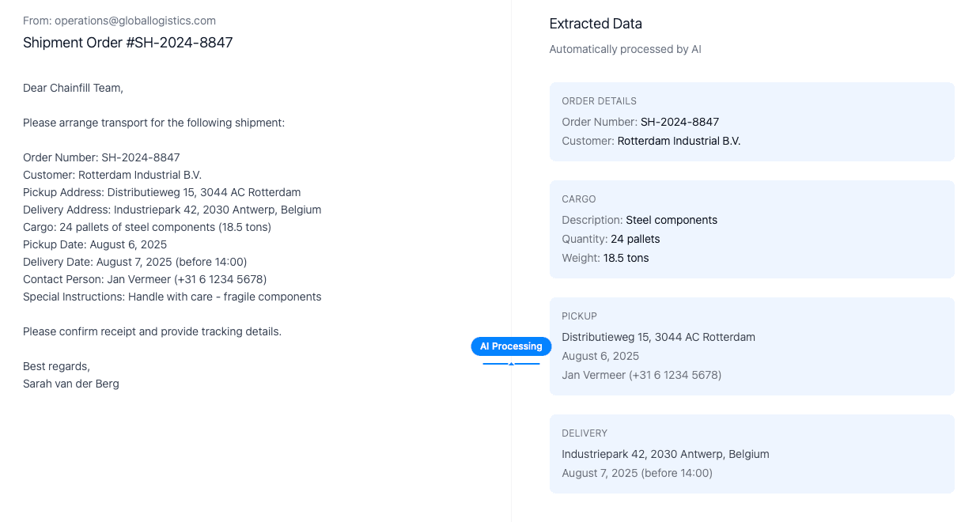Collapse the PICKUP card
This screenshot has height=522, width=980.
pyautogui.click(x=579, y=316)
